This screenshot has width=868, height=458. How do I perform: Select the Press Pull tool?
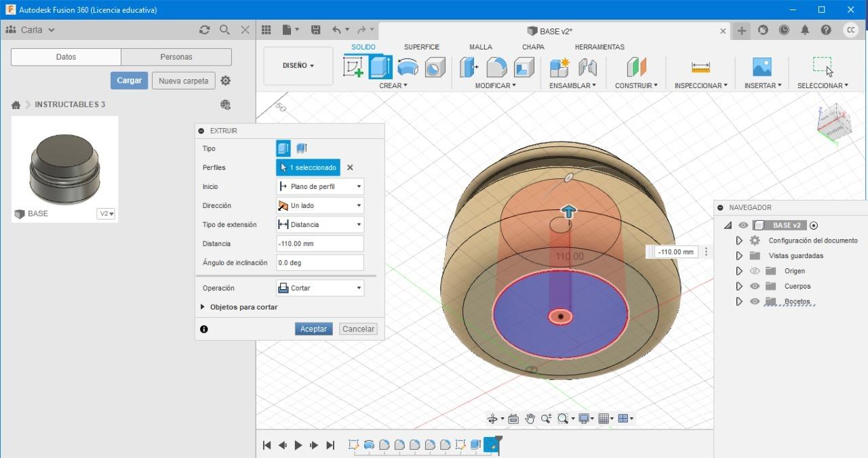pyautogui.click(x=469, y=66)
